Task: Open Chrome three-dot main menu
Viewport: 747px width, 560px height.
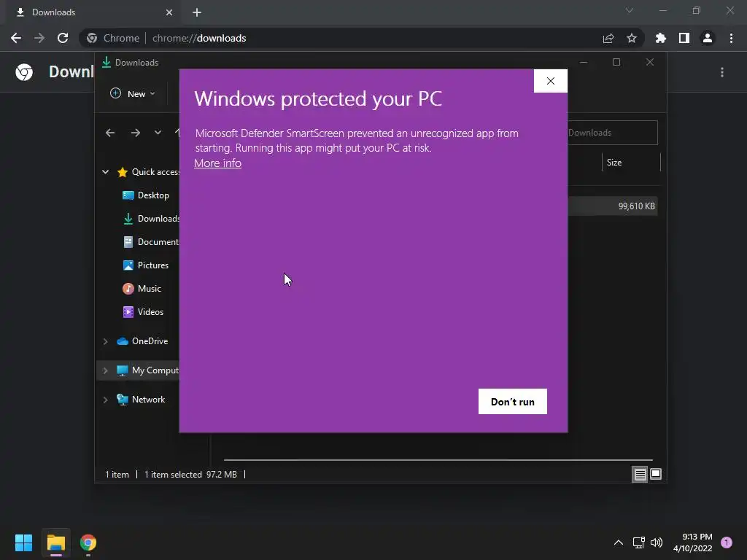Action: [731, 38]
